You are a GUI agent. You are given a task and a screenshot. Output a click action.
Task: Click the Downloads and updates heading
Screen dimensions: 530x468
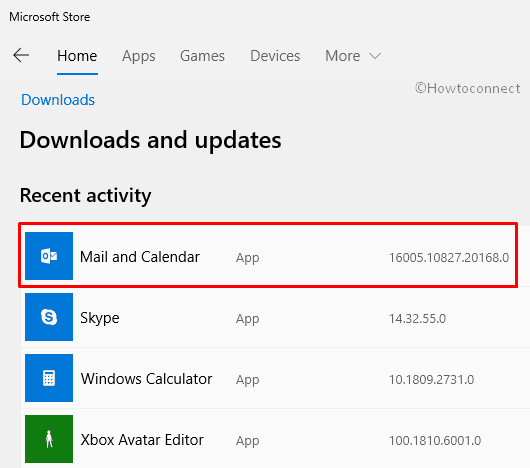(x=150, y=140)
